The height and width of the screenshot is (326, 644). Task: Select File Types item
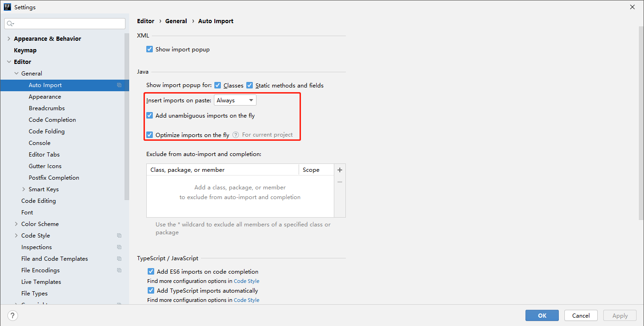[x=34, y=294]
